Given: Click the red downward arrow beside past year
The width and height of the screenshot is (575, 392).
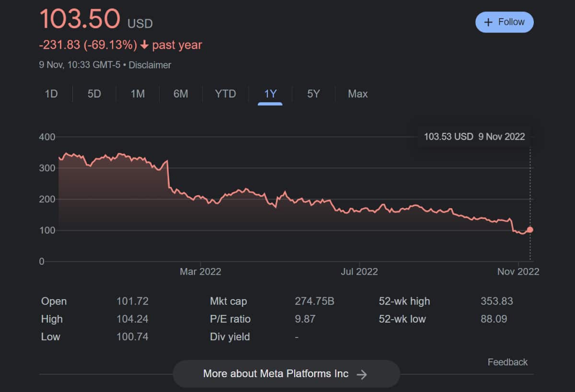Looking at the screenshot, I should [144, 45].
